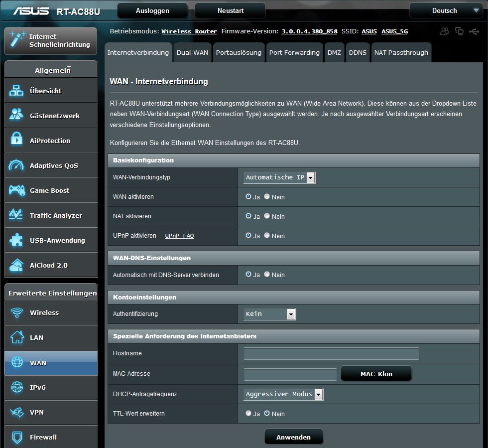Viewport: 488px width, 448px height.
Task: Select Ja for WAN aktivieren
Action: [x=248, y=196]
